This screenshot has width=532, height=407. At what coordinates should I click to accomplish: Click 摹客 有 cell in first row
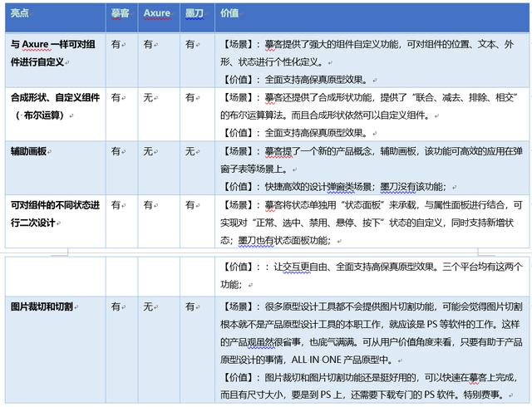116,44
